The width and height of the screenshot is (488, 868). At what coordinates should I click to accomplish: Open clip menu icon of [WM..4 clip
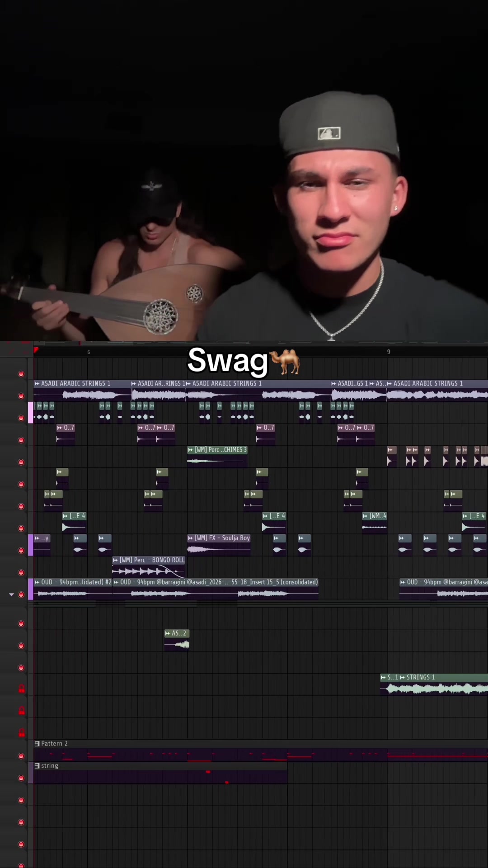(x=365, y=516)
